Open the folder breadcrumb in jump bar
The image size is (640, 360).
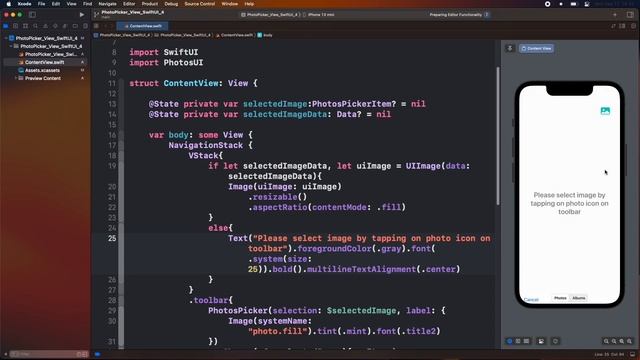click(x=182, y=35)
